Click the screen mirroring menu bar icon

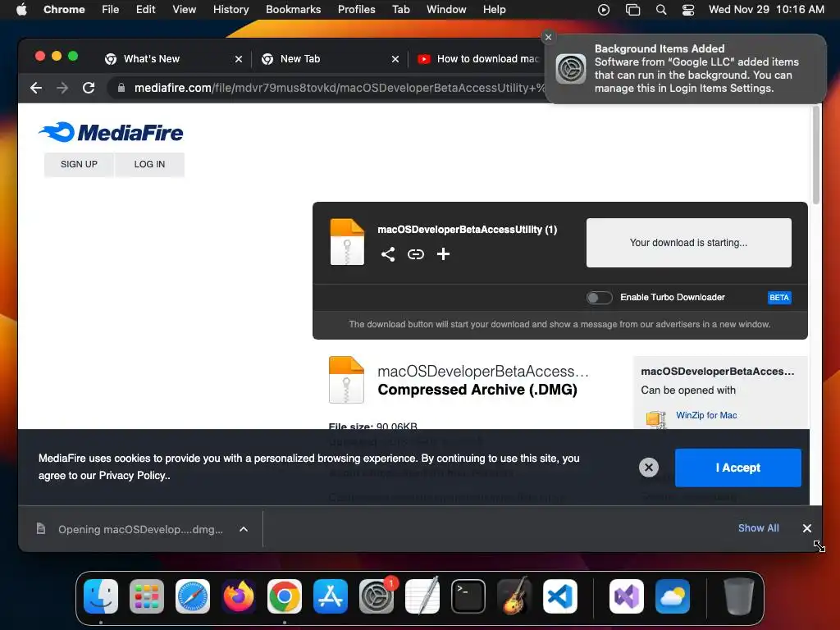coord(632,10)
